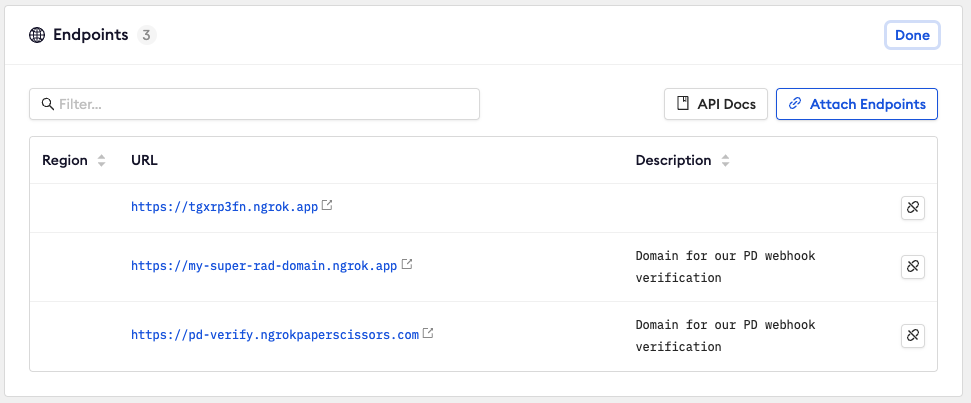Sort table by Description column arrows
The height and width of the screenshot is (403, 971).
pyautogui.click(x=726, y=161)
